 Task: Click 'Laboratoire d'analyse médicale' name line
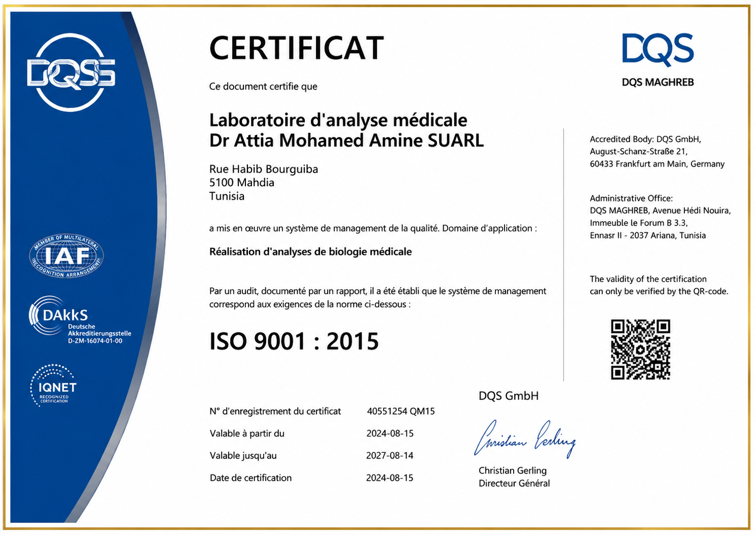(x=338, y=120)
